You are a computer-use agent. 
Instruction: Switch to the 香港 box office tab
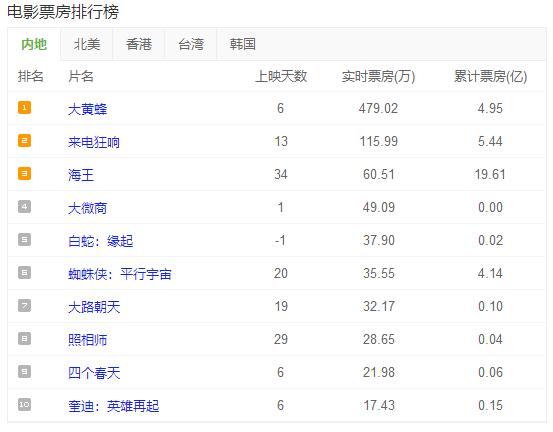click(139, 44)
